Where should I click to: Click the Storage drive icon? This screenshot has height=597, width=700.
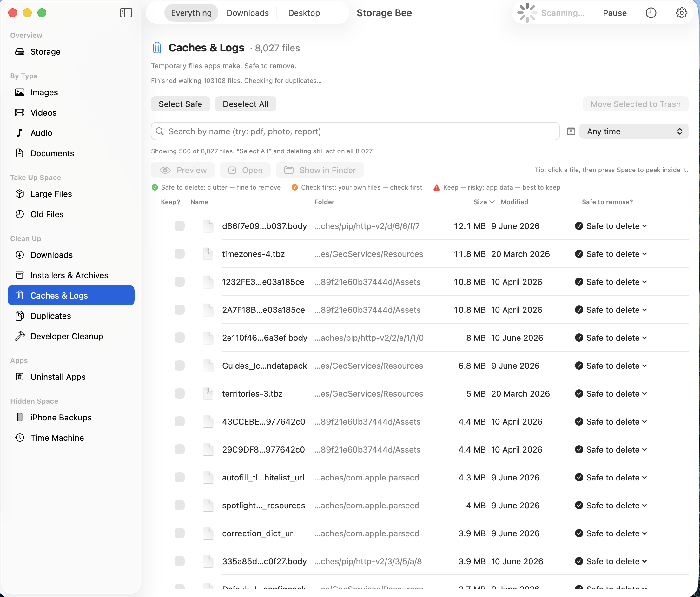pos(20,52)
